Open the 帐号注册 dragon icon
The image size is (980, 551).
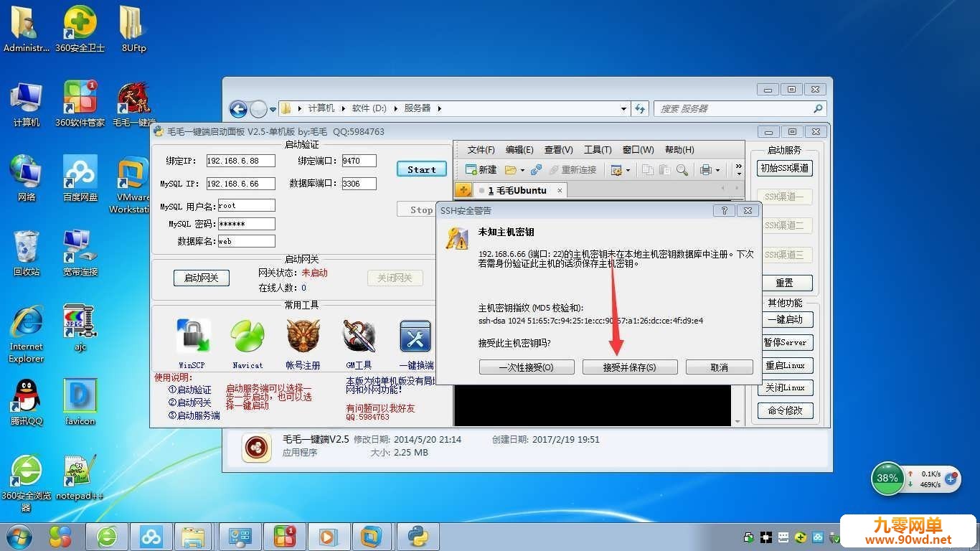pyautogui.click(x=303, y=336)
